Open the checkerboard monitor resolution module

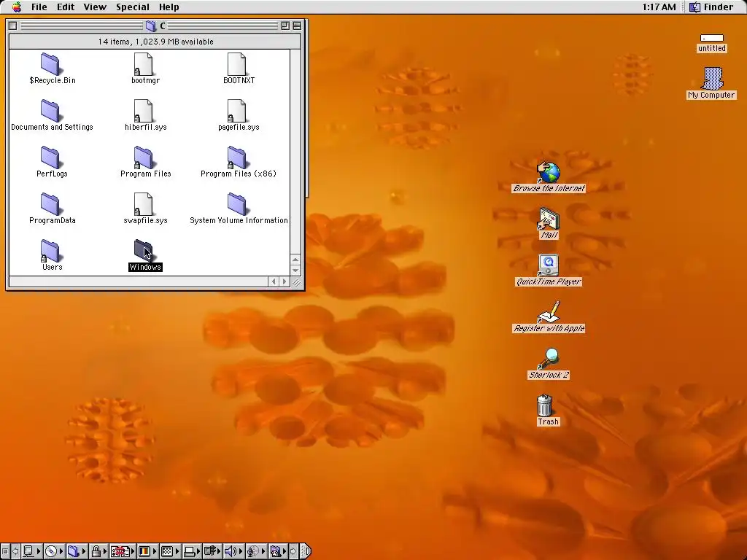pyautogui.click(x=171, y=551)
